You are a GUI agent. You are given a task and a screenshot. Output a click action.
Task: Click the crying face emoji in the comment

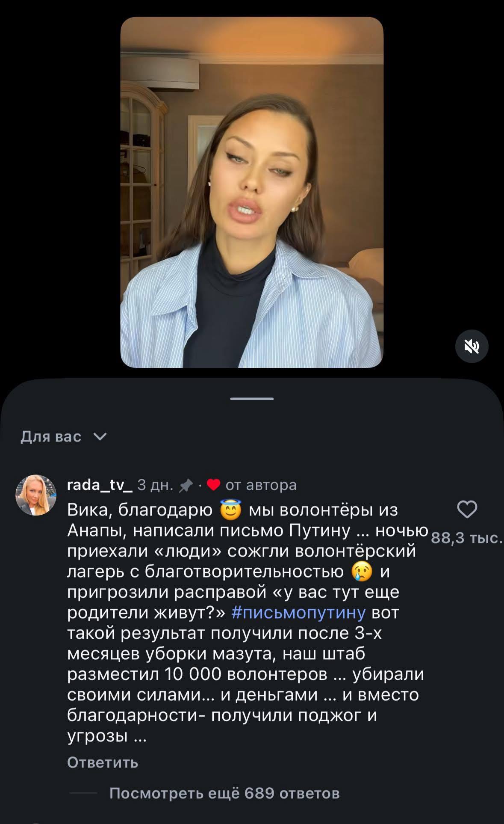pos(361,572)
